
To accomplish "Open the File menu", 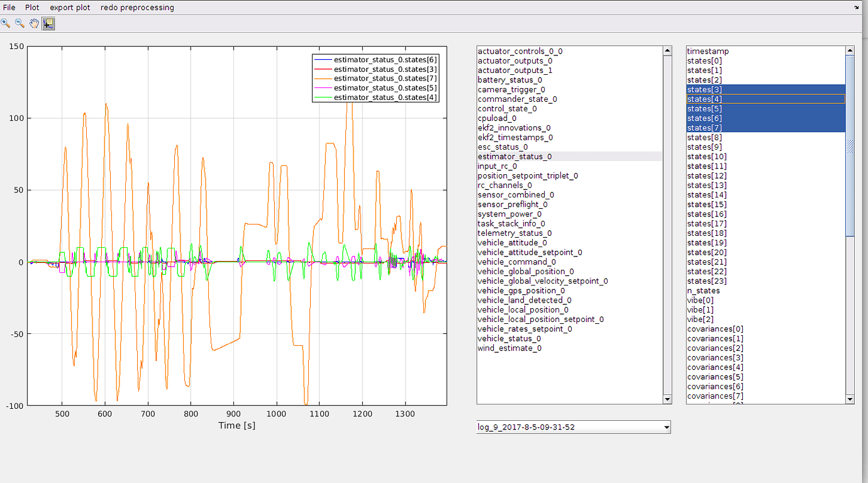I will (9, 7).
